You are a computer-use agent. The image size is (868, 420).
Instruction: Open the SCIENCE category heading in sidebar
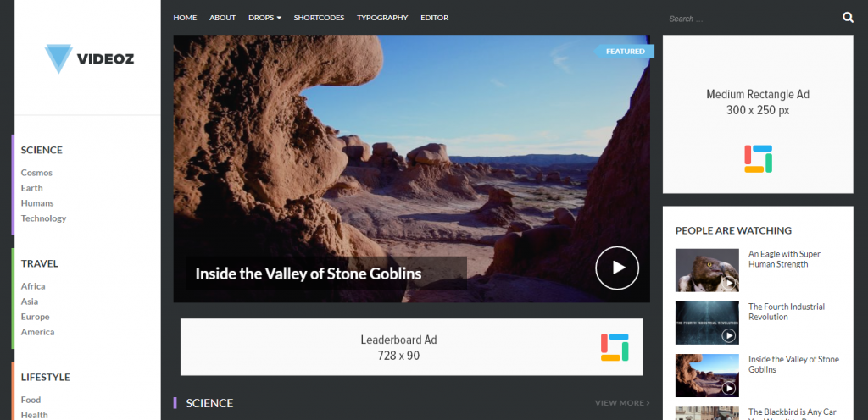(x=42, y=150)
